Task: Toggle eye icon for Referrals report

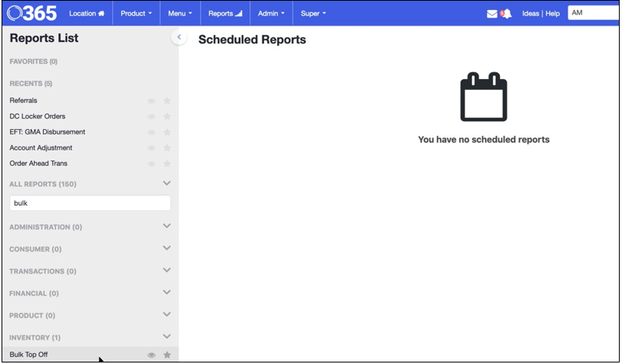Action: [x=151, y=101]
